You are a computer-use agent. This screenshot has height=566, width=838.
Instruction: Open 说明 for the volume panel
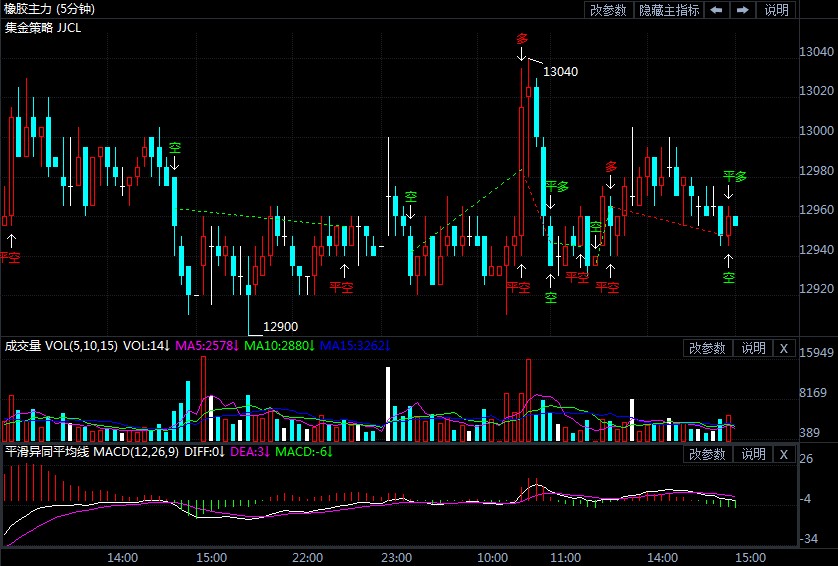pos(752,348)
